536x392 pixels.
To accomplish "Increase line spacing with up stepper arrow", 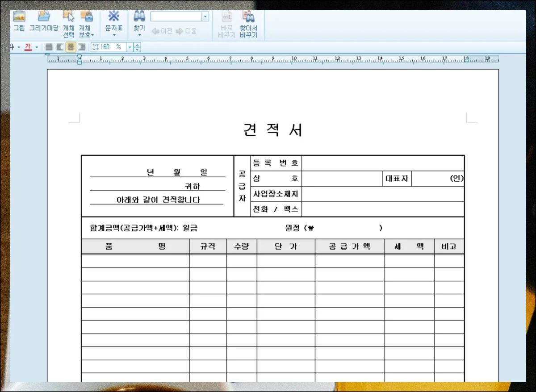I will click(137, 45).
